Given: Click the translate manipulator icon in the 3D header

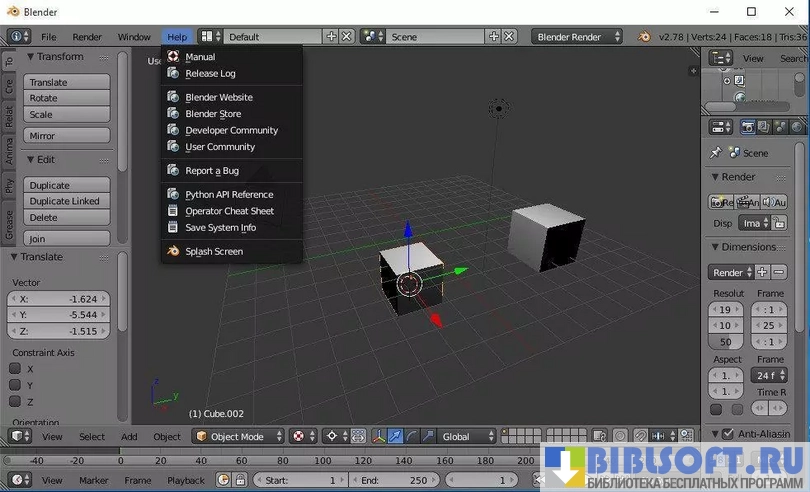Looking at the screenshot, I should pos(395,436).
